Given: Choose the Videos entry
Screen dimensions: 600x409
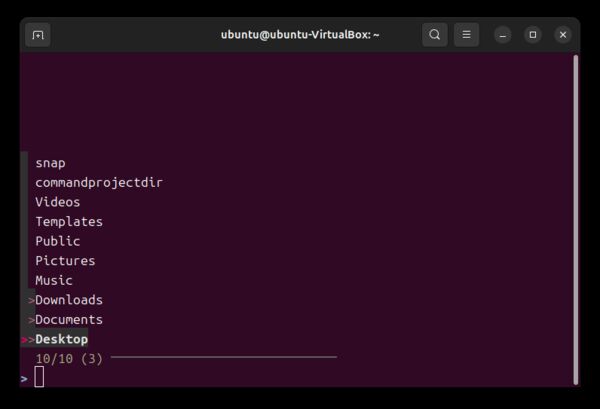Looking at the screenshot, I should (58, 202).
